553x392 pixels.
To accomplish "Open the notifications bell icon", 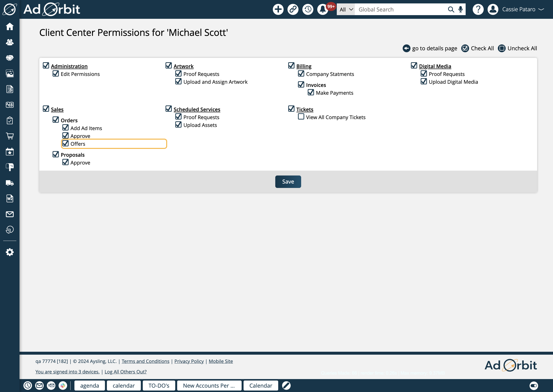I will pos(323,10).
